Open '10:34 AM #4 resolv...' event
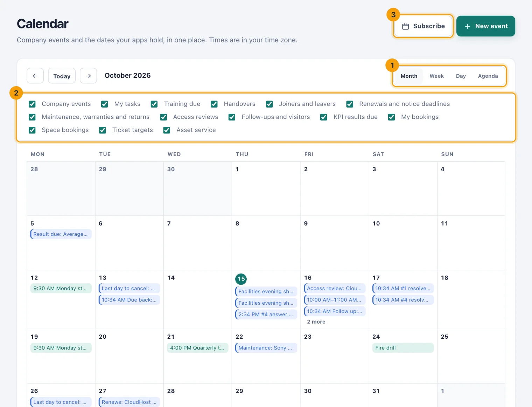Viewport: 532px width, 407px height. tap(403, 300)
